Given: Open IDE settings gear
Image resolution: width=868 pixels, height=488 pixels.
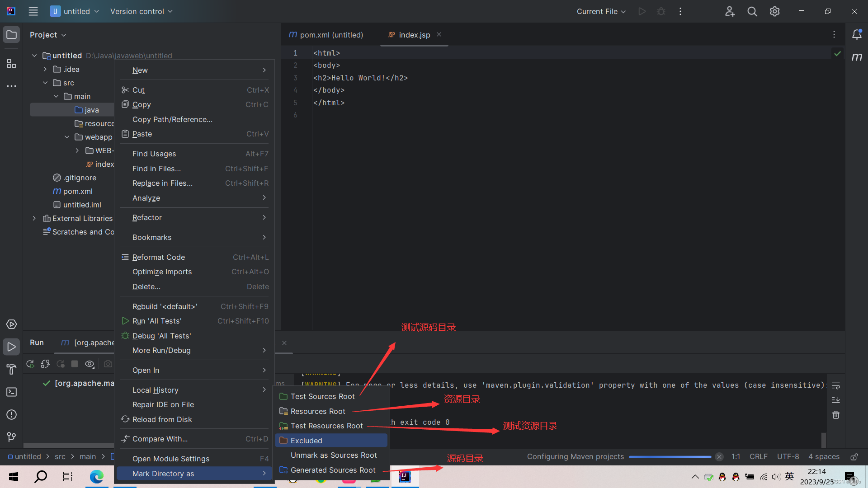Looking at the screenshot, I should [775, 11].
